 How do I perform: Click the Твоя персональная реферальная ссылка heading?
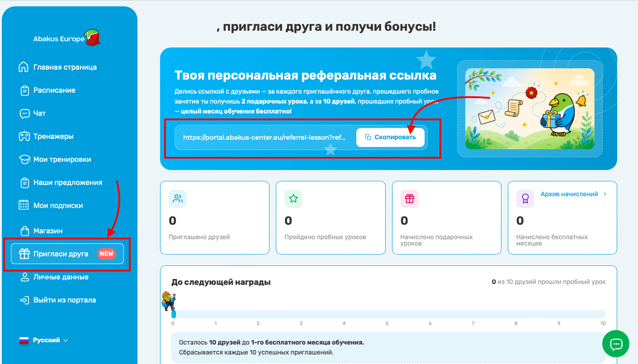306,75
